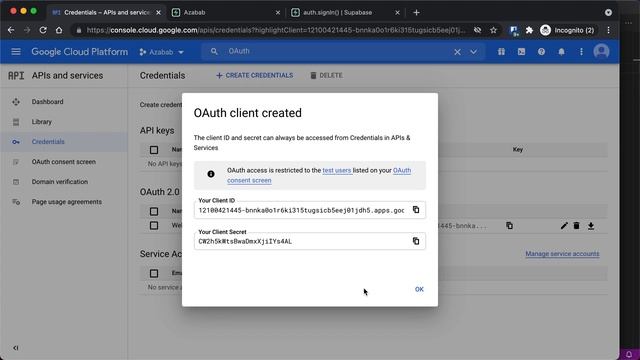Open the test users link

coord(337,170)
